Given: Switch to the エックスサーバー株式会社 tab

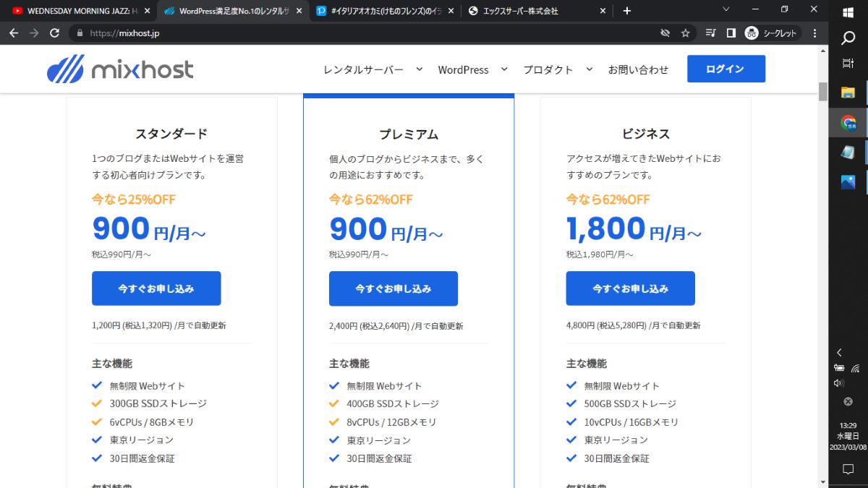Looking at the screenshot, I should [x=537, y=11].
